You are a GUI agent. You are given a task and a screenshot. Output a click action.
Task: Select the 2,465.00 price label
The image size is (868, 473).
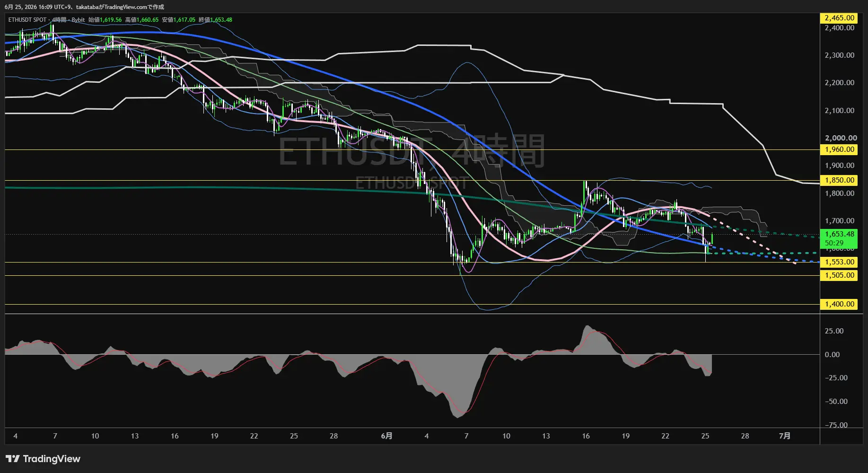click(839, 18)
